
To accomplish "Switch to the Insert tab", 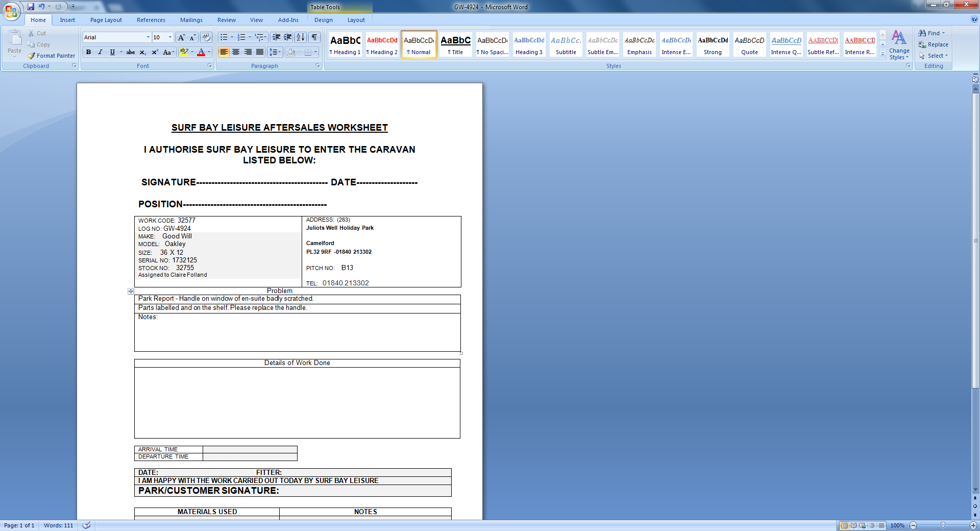I will pyautogui.click(x=67, y=20).
